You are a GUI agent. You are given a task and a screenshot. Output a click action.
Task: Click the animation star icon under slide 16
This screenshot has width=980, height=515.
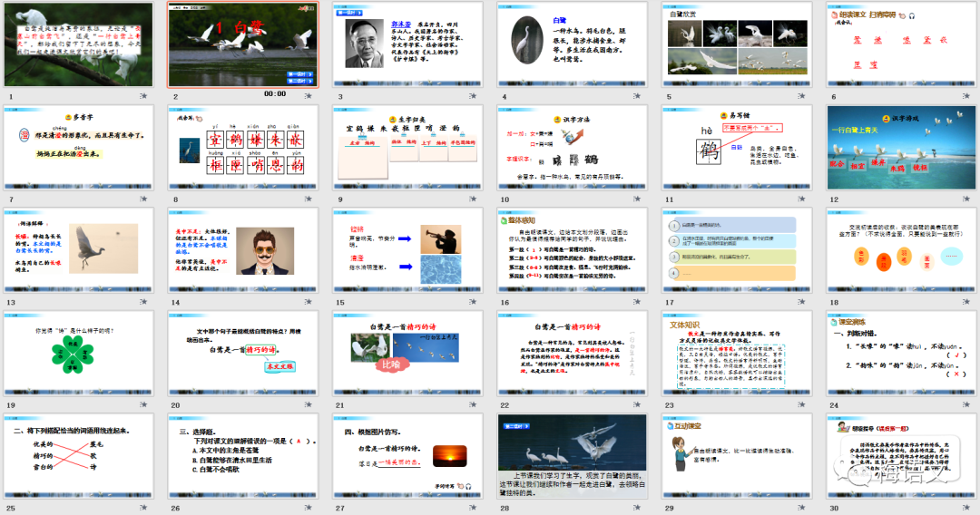(x=637, y=302)
